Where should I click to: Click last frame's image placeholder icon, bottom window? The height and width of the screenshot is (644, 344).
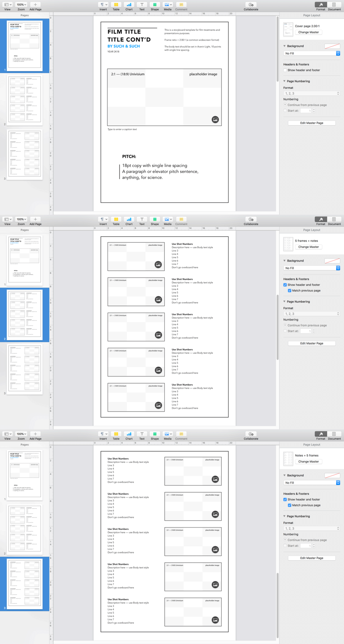[x=215, y=620]
